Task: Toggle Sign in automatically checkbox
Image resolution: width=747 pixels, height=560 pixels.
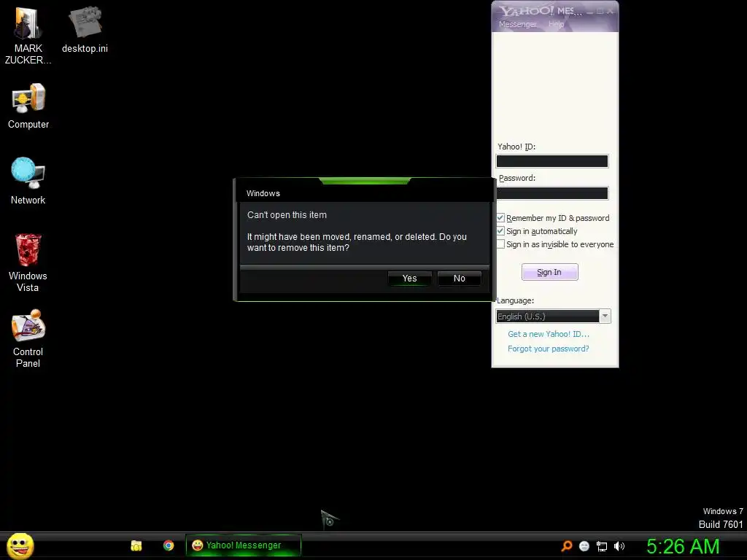Action: click(x=500, y=231)
